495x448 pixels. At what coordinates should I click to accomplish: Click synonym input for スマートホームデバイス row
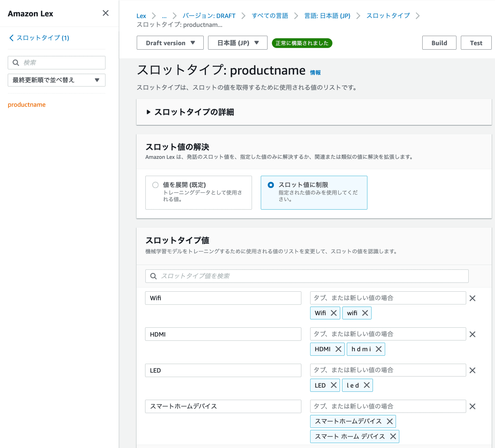point(388,406)
